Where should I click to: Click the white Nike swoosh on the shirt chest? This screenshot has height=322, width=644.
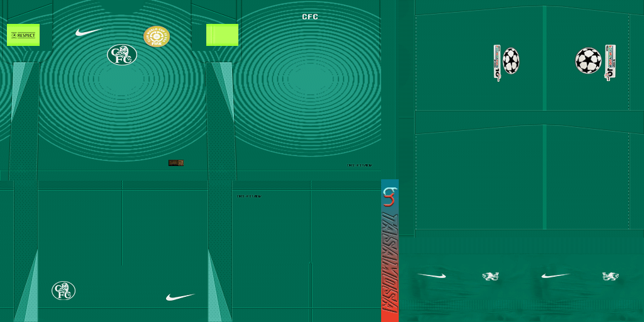point(88,32)
